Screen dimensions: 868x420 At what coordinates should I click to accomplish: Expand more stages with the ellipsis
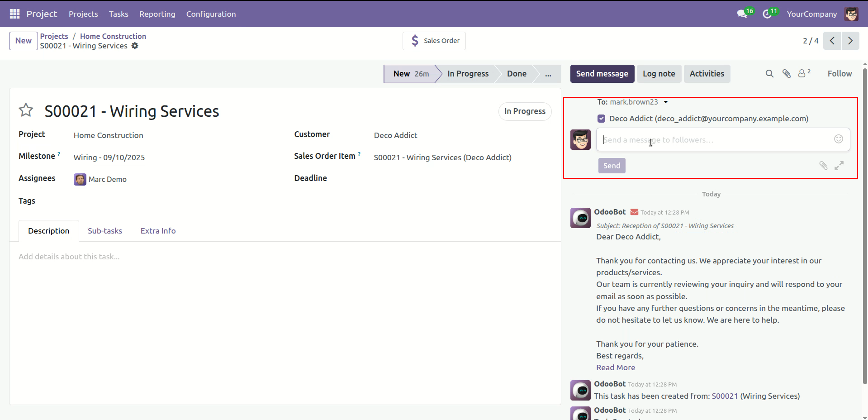pos(548,74)
